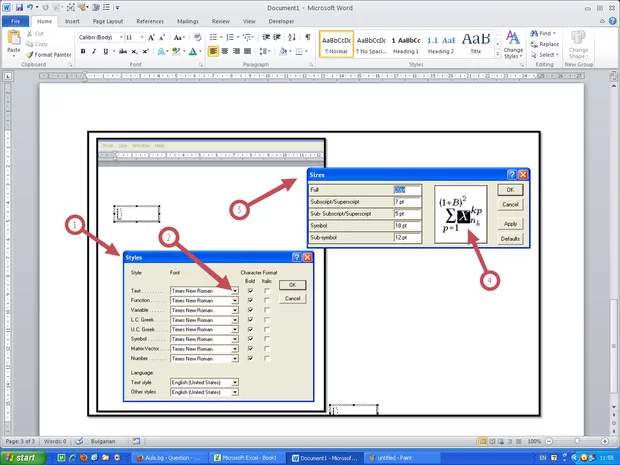
Task: Center the paragraph text
Action: 225,51
